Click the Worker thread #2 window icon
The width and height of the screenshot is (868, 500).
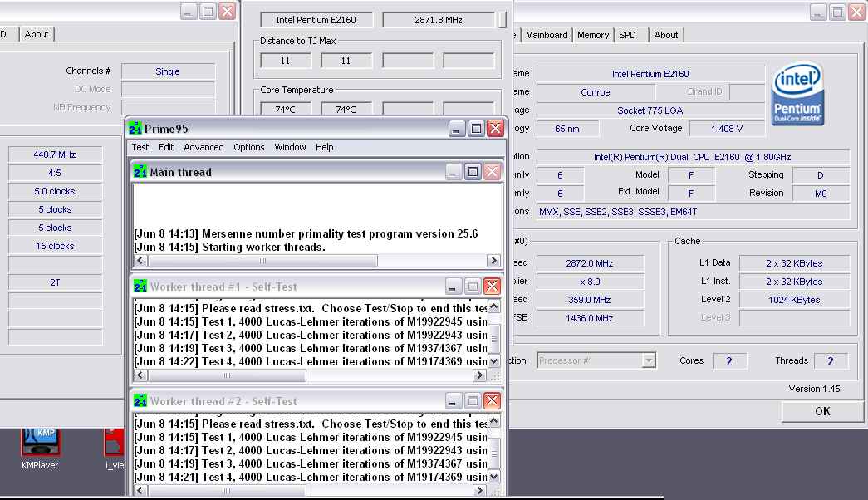click(140, 401)
